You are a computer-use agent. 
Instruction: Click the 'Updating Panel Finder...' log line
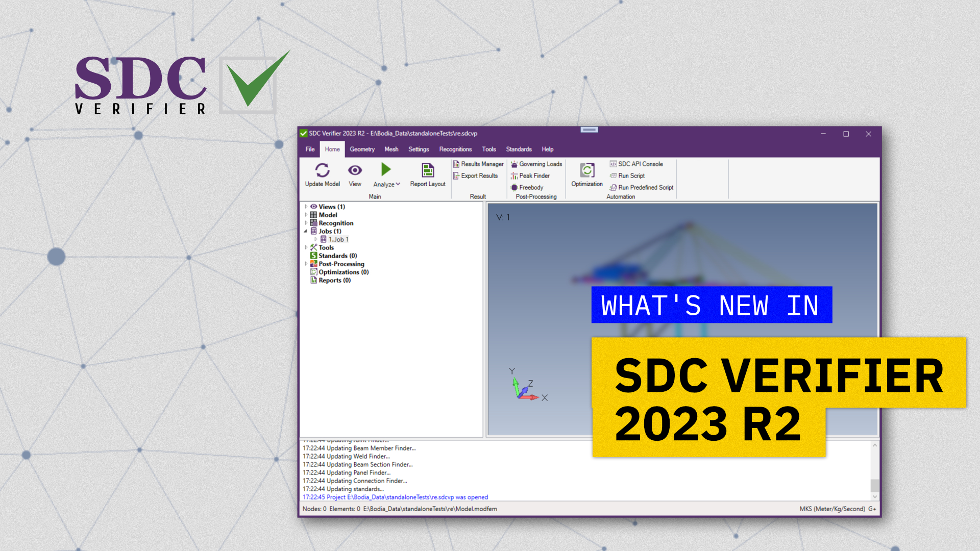(x=347, y=472)
